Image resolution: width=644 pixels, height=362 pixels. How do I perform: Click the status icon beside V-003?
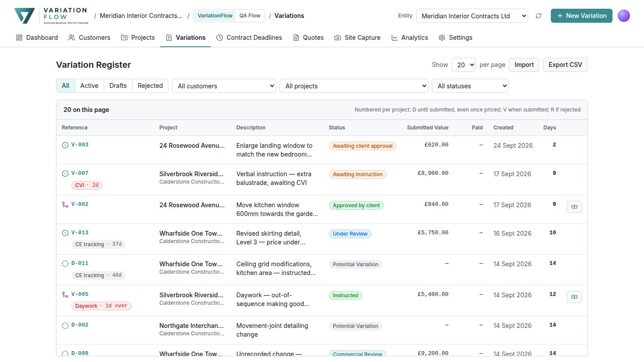65,145
